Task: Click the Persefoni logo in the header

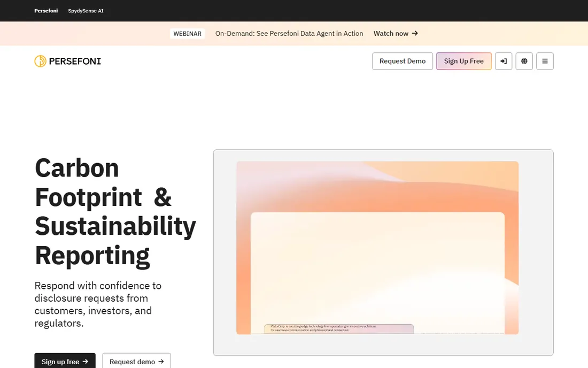Action: pos(67,61)
